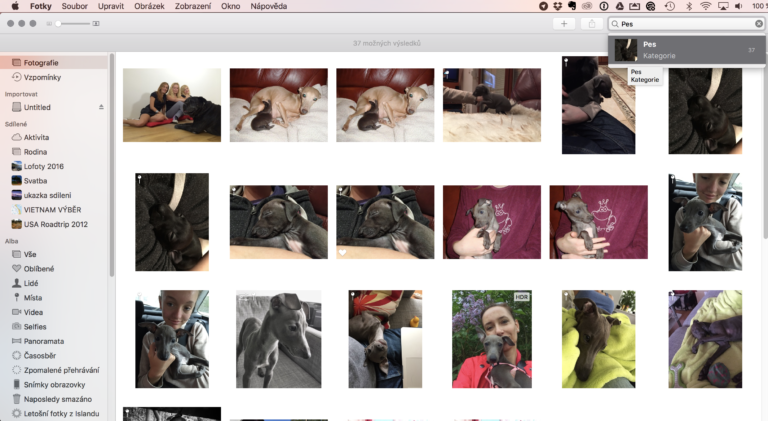Click the share button in toolbar
Screen dimensions: 768x421
(591, 23)
